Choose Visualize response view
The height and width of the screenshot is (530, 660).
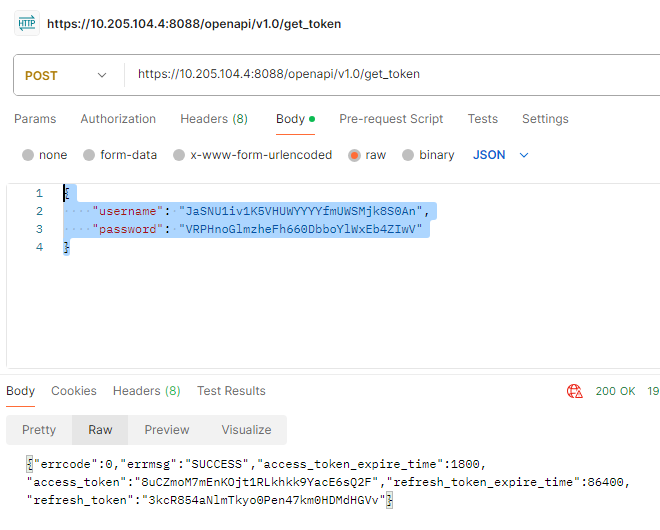(x=246, y=430)
